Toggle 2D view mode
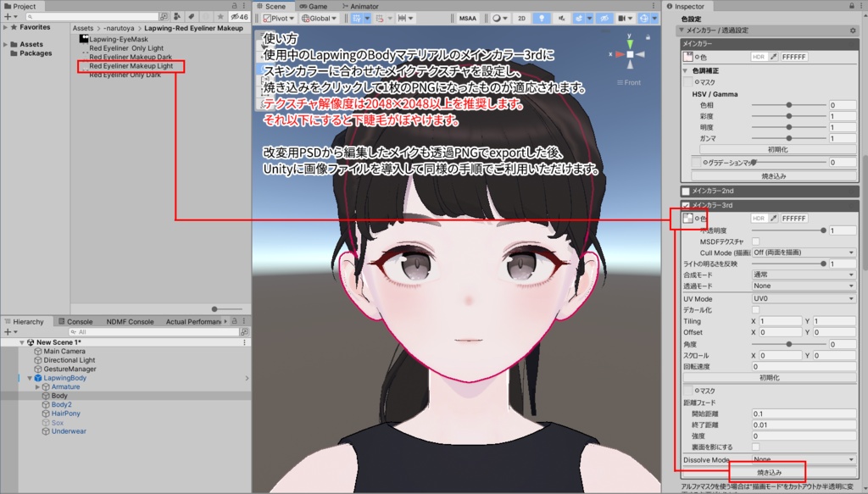The height and width of the screenshot is (494, 868). coord(521,19)
